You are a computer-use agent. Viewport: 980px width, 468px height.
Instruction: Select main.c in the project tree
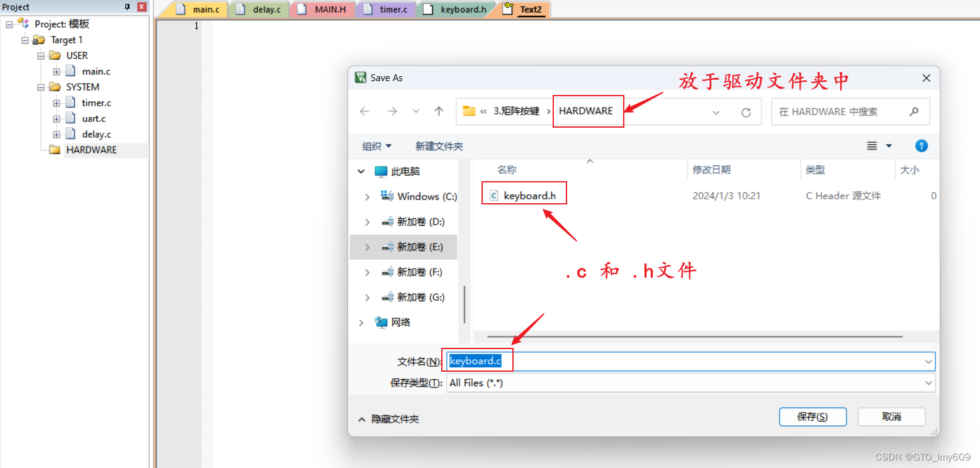click(x=96, y=71)
